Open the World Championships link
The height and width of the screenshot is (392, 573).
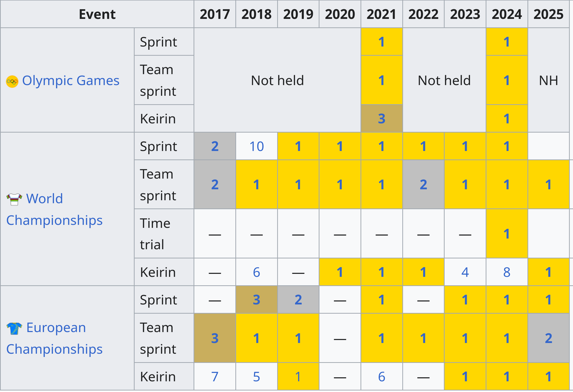45,199
